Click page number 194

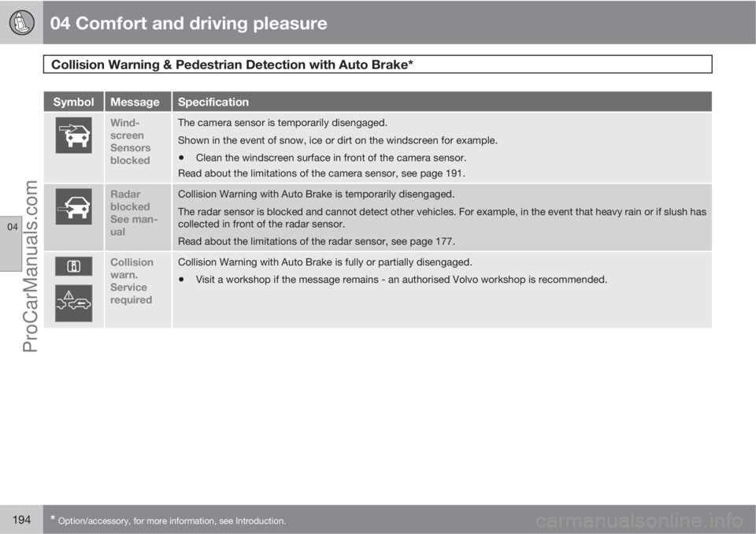pos(22,520)
